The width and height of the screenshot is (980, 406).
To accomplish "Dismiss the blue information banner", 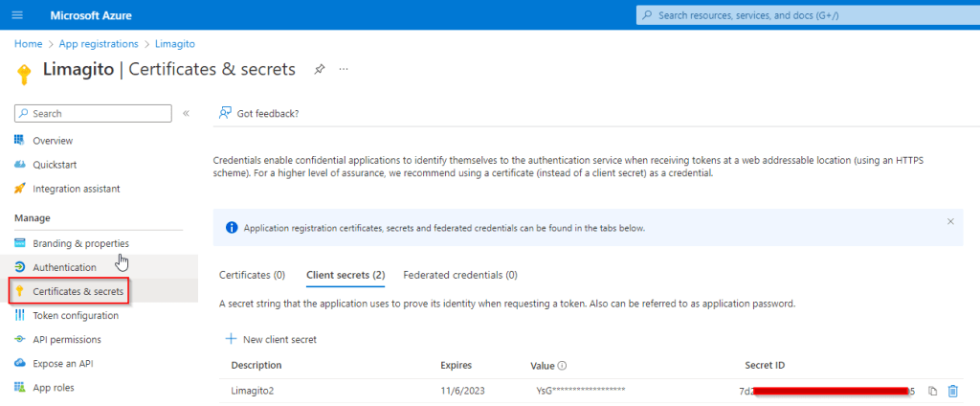I will (x=950, y=221).
